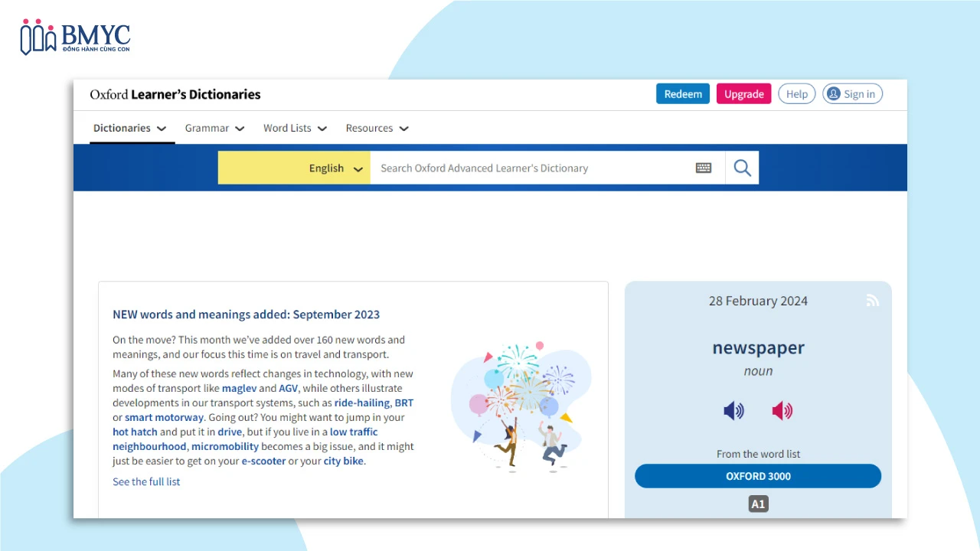Click Sign in with user icon
Viewport: 980px width, 551px height.
point(852,94)
